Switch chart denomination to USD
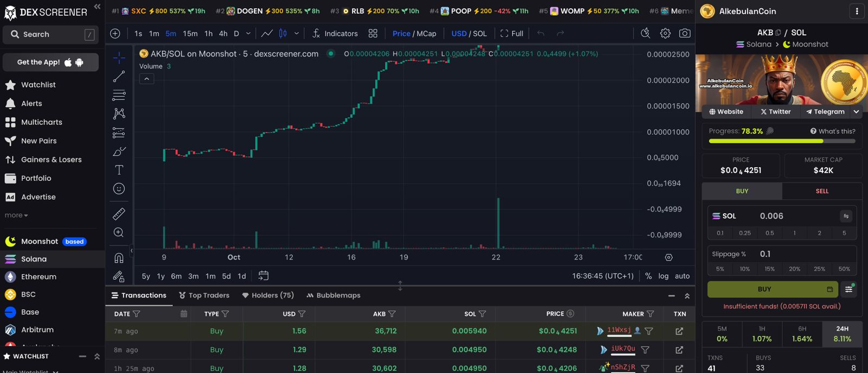Screen dimensions: 868x373 tap(459, 34)
